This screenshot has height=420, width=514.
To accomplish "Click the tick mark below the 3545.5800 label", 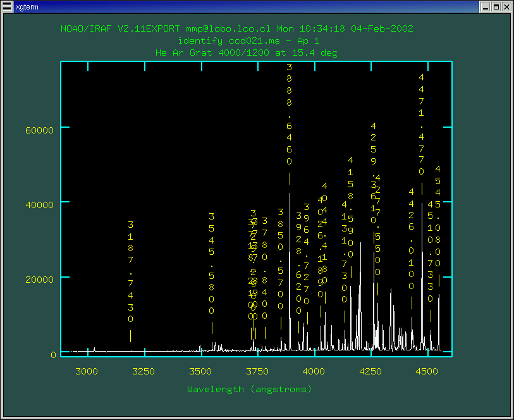I will (212, 328).
